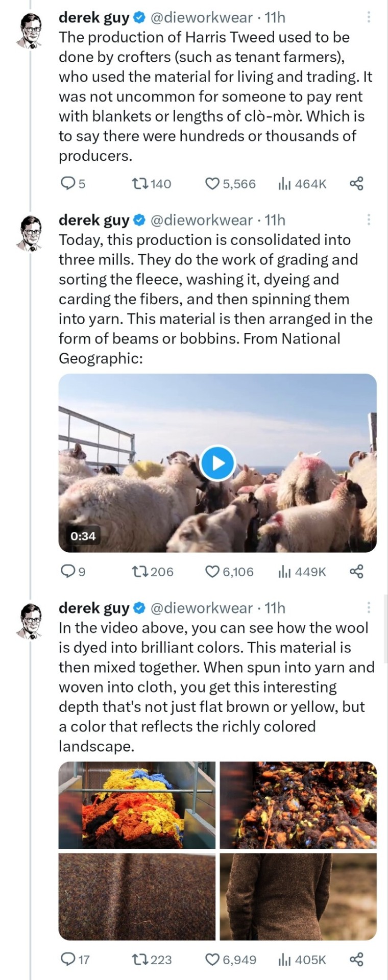Like the tweet with 6,106 likes
This screenshot has width=388, height=980.
[x=212, y=572]
